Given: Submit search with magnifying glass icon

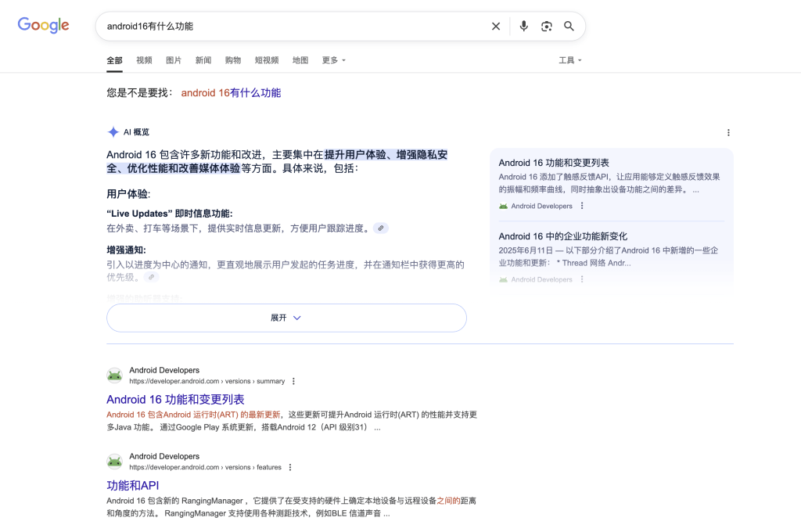Looking at the screenshot, I should tap(569, 26).
